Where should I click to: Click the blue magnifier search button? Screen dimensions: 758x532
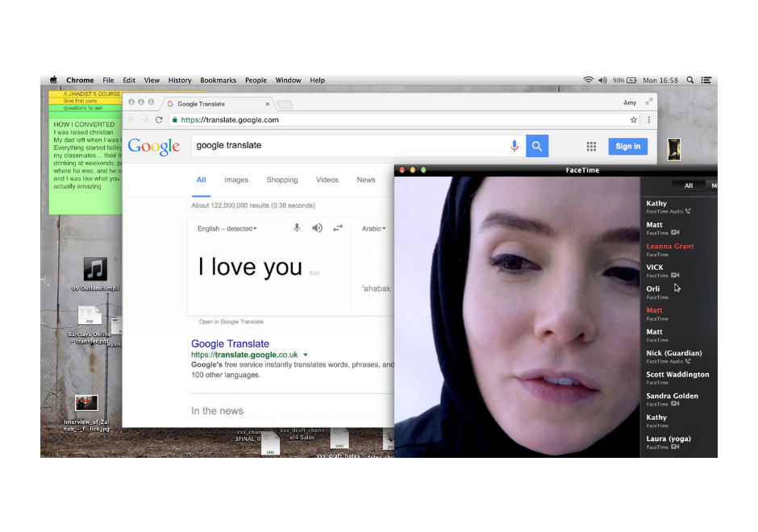coord(537,146)
